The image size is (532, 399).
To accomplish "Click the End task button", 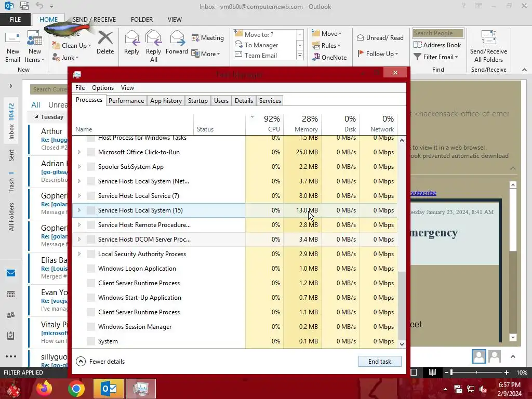I will point(380,362).
